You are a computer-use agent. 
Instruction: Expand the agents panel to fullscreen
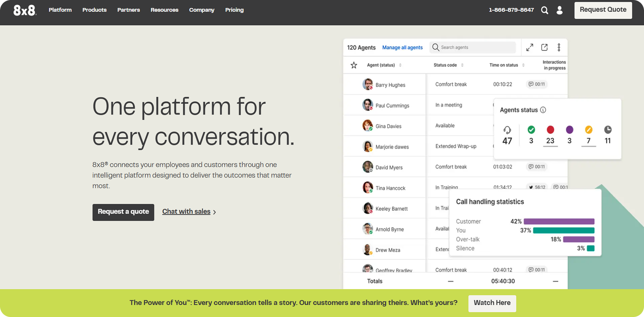(530, 47)
